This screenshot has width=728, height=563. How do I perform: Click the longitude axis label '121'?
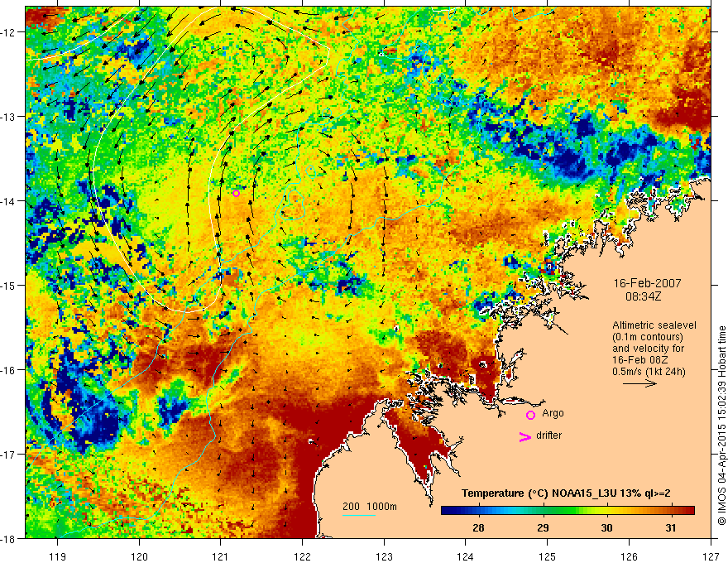pyautogui.click(x=221, y=556)
